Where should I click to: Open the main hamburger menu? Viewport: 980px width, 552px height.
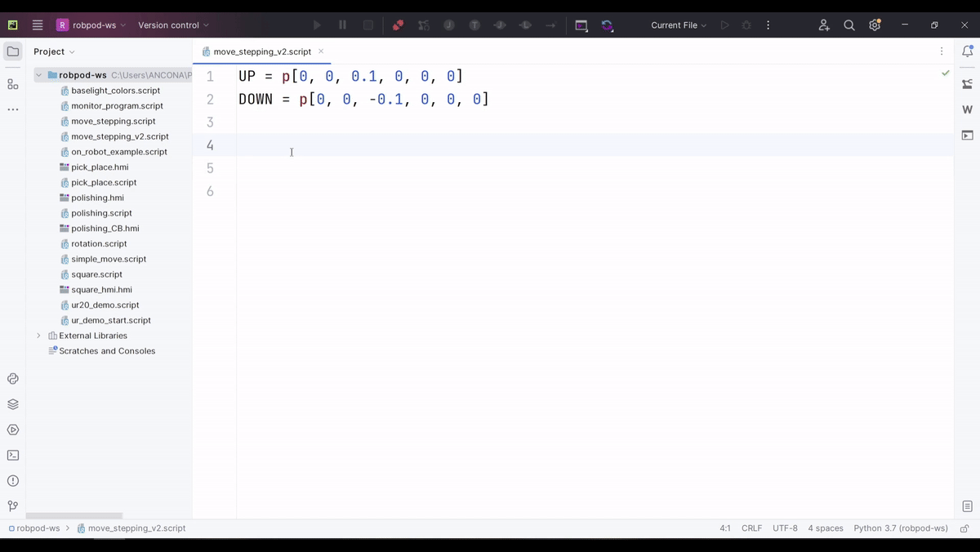click(38, 25)
